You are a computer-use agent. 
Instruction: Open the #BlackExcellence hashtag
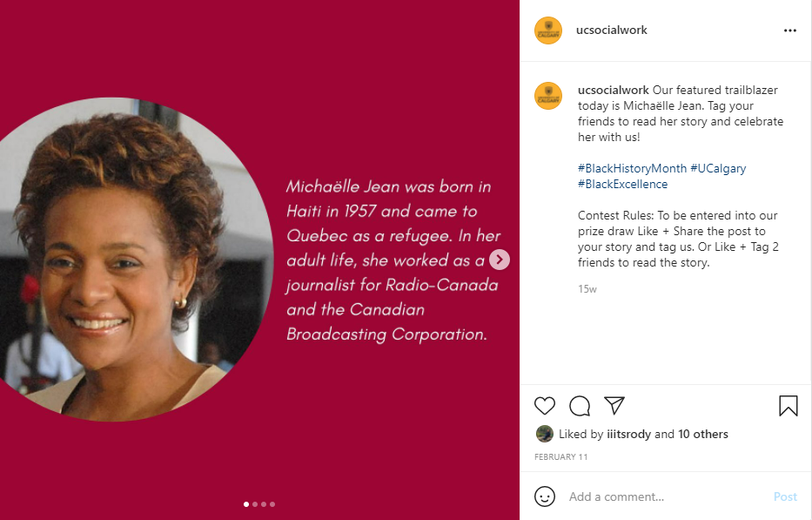click(622, 184)
